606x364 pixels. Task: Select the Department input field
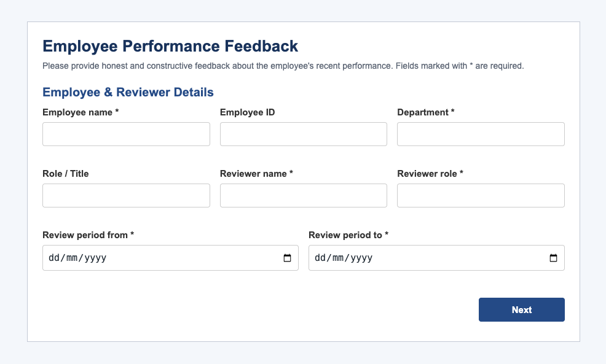pos(481,134)
